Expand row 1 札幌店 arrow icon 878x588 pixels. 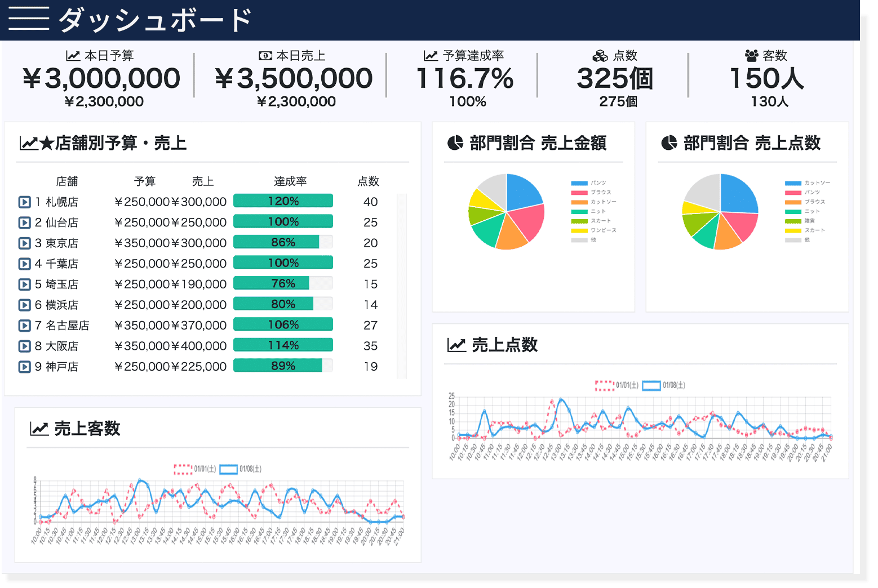[x=24, y=202]
